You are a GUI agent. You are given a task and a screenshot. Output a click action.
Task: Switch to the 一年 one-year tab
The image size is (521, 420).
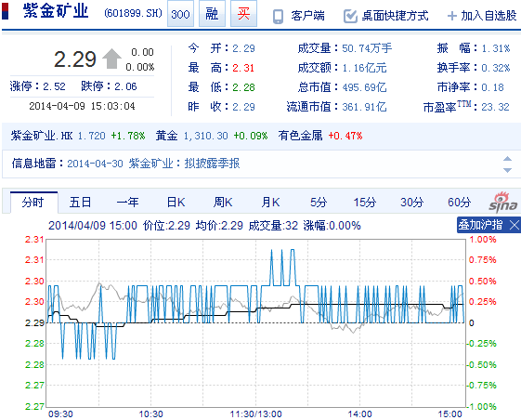coord(127,203)
